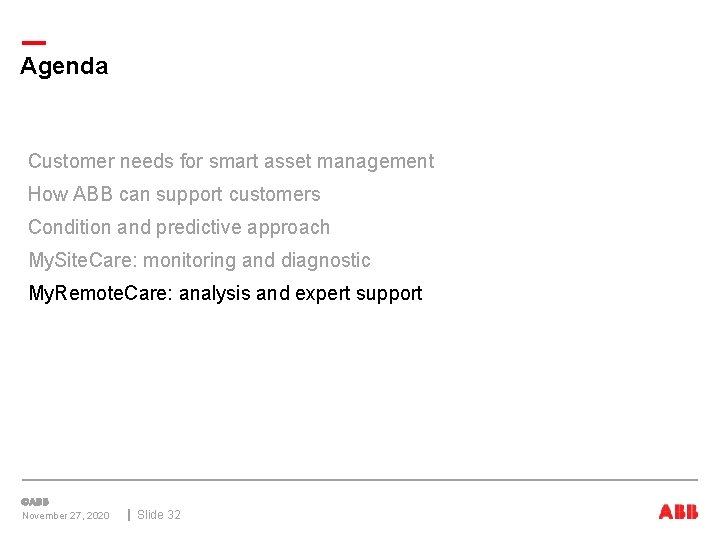
Task: Select "How ABB can support customers" line
Action: click(174, 194)
